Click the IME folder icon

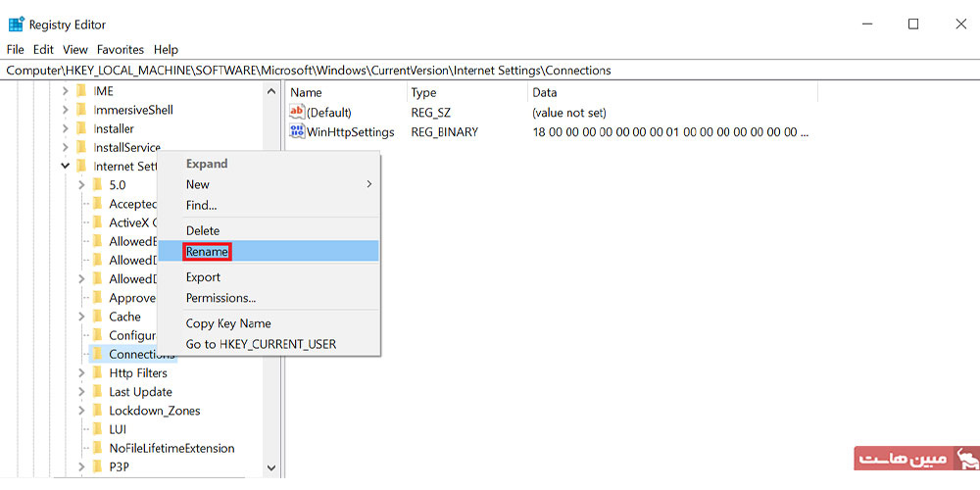pos(80,91)
